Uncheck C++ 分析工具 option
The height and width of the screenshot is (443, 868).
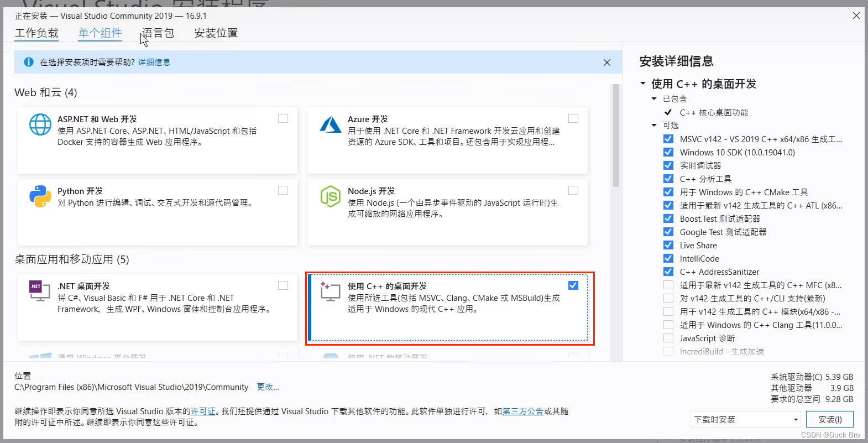pos(668,179)
